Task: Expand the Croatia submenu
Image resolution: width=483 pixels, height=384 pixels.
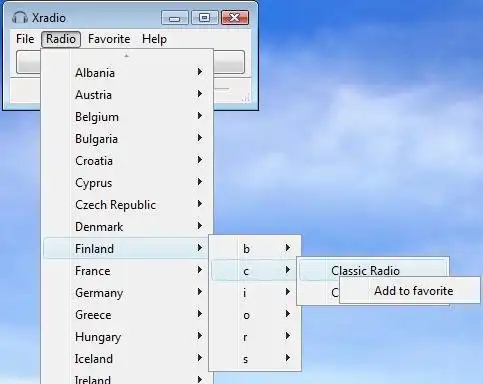Action: click(x=127, y=160)
